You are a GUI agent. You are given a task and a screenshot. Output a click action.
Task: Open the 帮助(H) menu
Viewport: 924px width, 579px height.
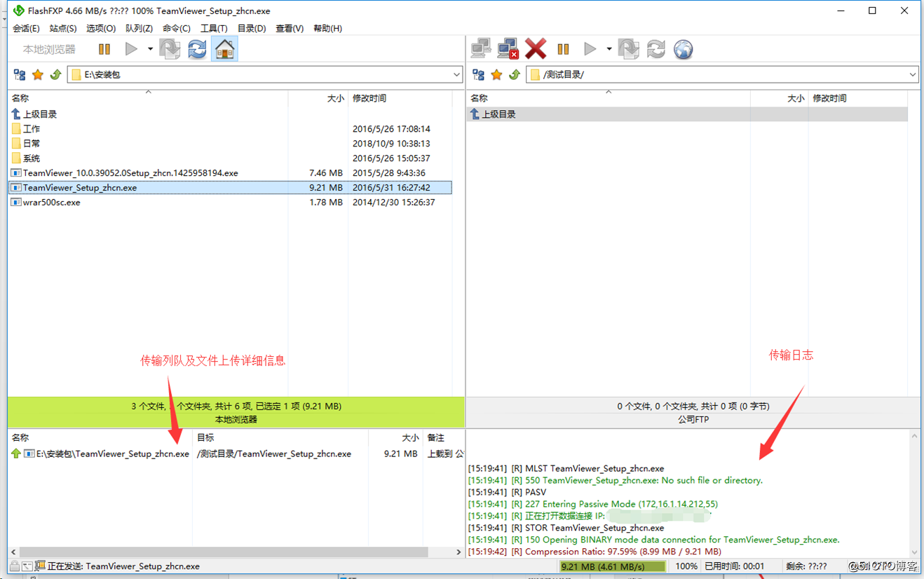[x=327, y=29]
